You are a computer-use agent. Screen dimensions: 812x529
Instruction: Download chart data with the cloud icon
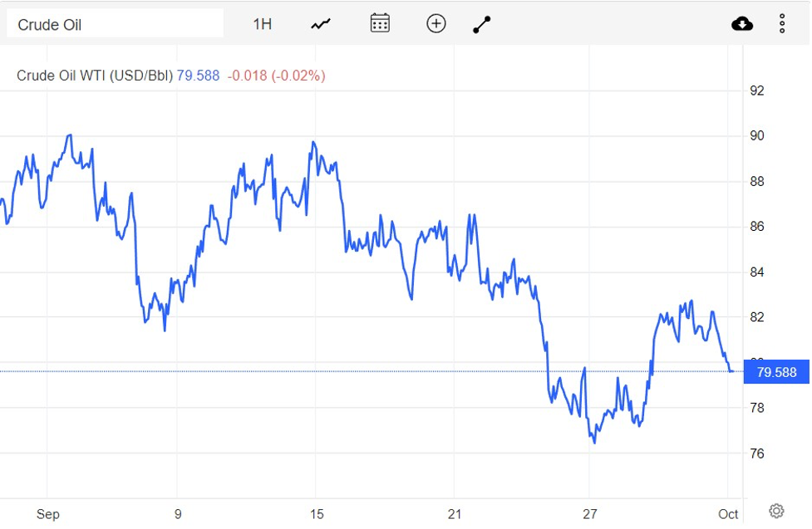coord(742,24)
